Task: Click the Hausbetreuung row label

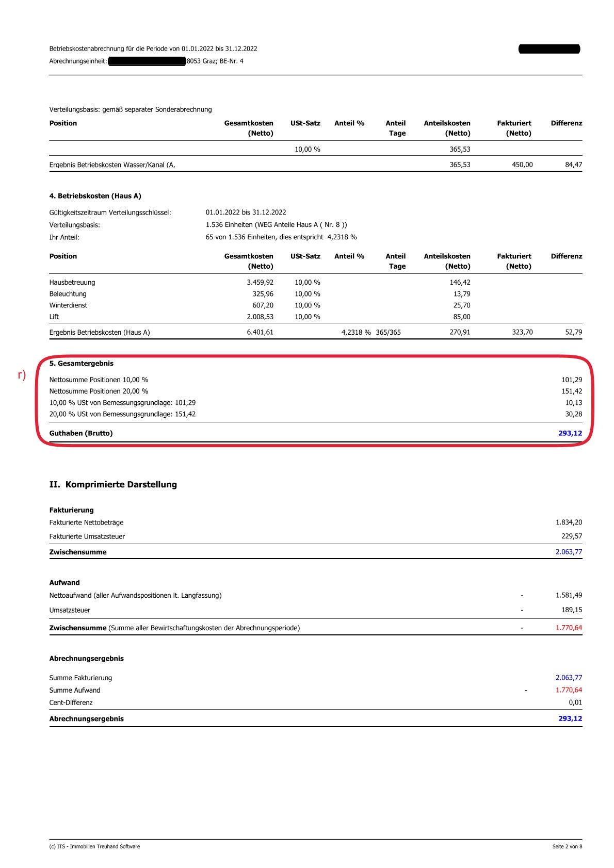Action: coord(72,282)
